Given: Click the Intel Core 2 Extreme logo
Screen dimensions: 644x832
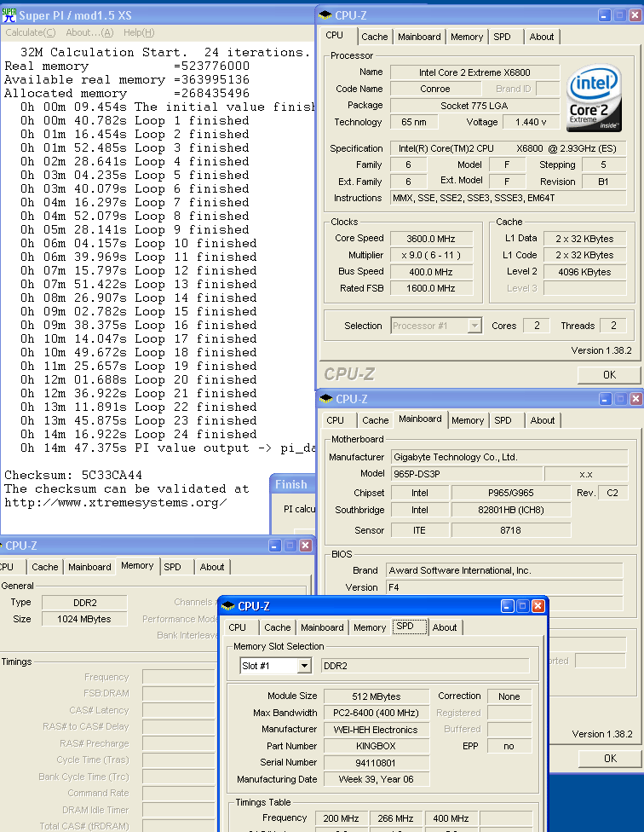Looking at the screenshot, I should point(594,98).
